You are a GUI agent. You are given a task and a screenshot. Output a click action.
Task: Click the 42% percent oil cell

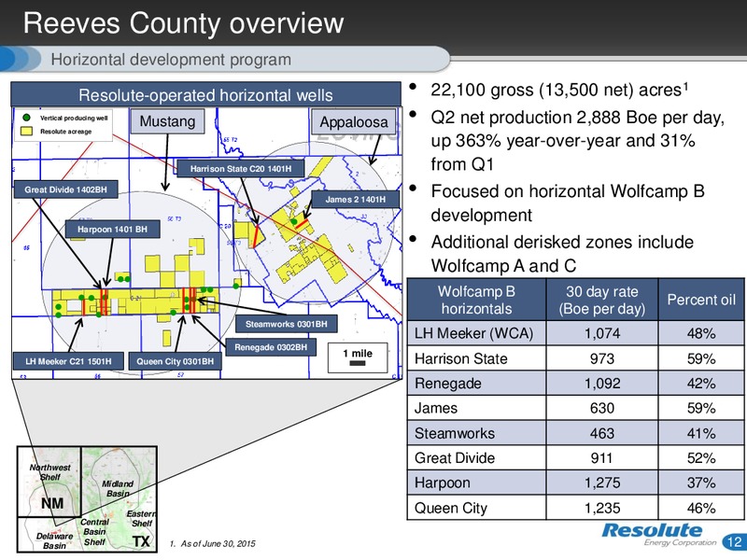(701, 384)
